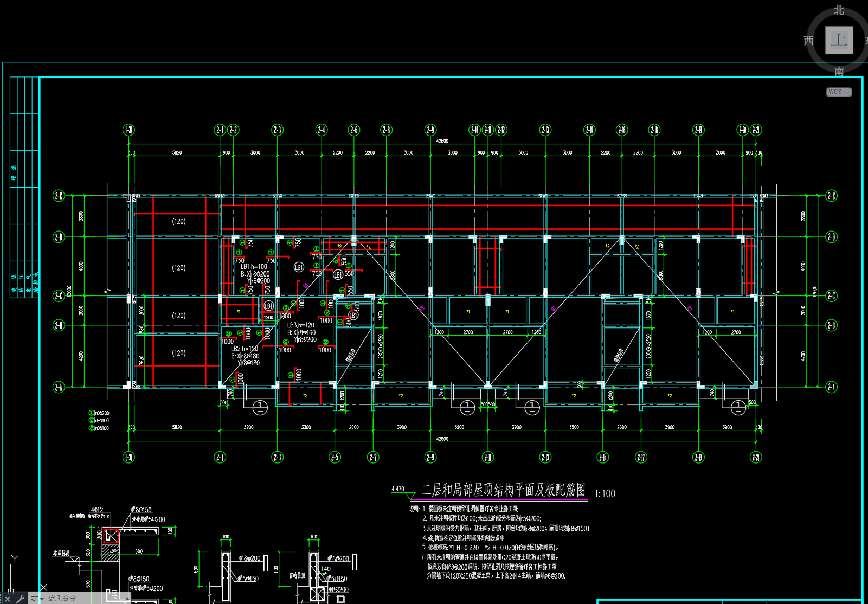Open the WCS coordinate system dropdown
Screen dimensions: 868x604
tap(839, 92)
